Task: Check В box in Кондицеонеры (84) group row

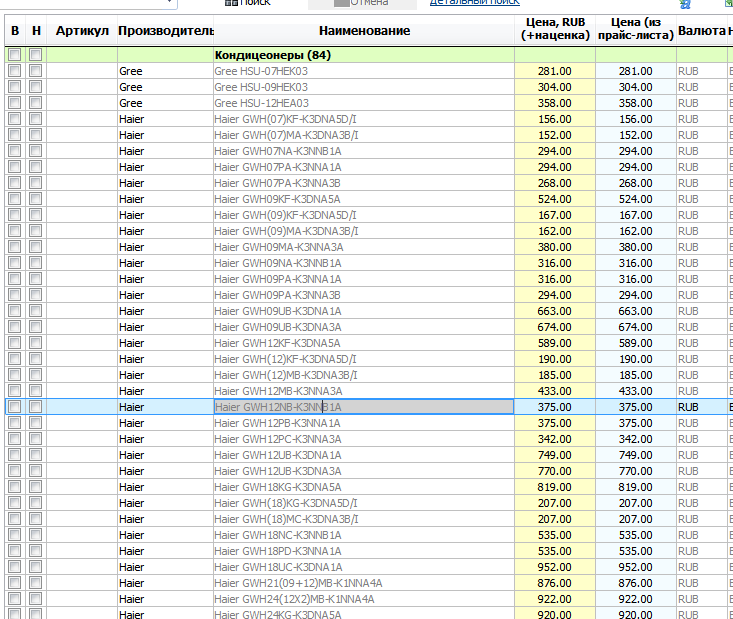Action: pyautogui.click(x=14, y=55)
